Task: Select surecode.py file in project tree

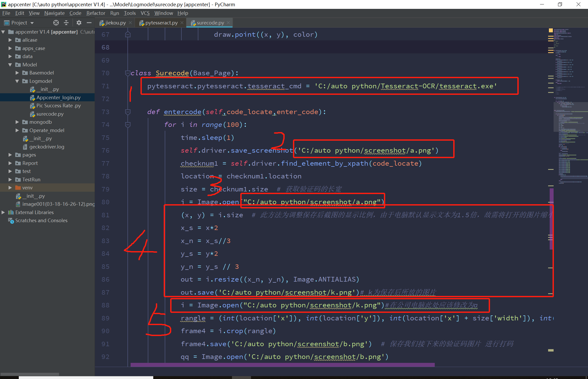Action: pos(50,114)
